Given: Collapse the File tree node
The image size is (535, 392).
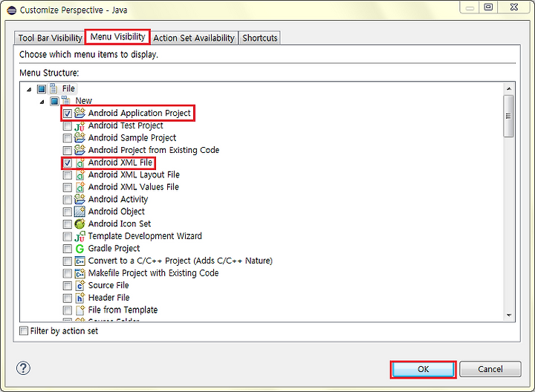Looking at the screenshot, I should pyautogui.click(x=29, y=89).
